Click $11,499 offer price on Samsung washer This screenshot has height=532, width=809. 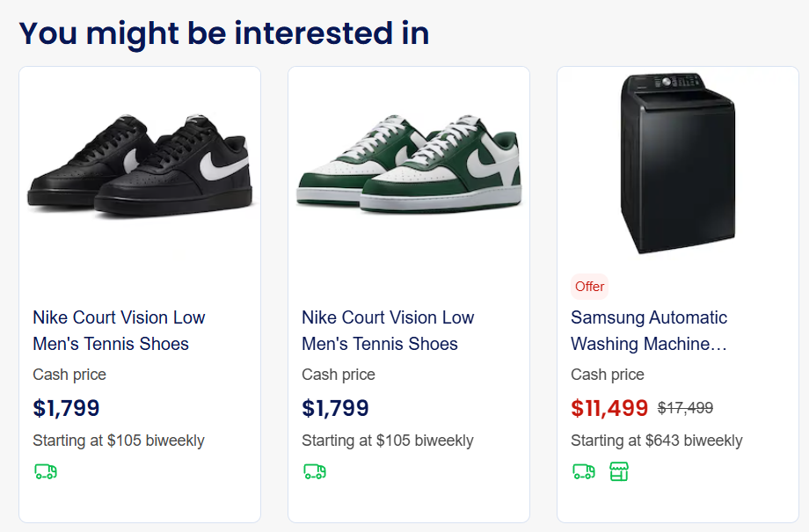[609, 408]
